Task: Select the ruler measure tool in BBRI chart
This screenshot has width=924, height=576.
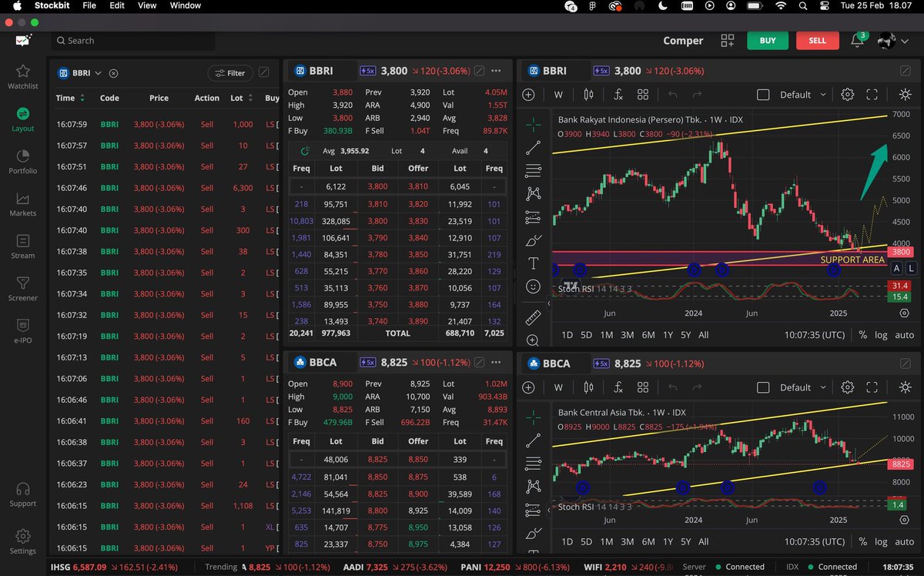Action: [x=532, y=317]
